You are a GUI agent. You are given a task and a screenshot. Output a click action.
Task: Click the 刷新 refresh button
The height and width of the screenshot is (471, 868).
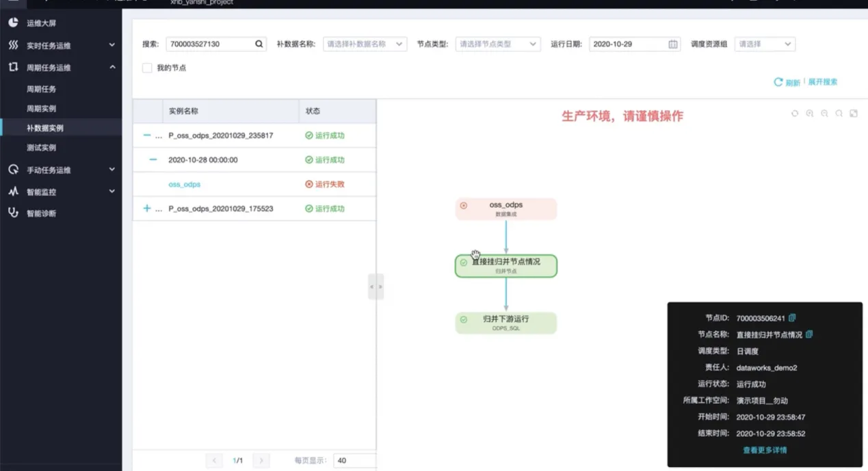coord(787,82)
